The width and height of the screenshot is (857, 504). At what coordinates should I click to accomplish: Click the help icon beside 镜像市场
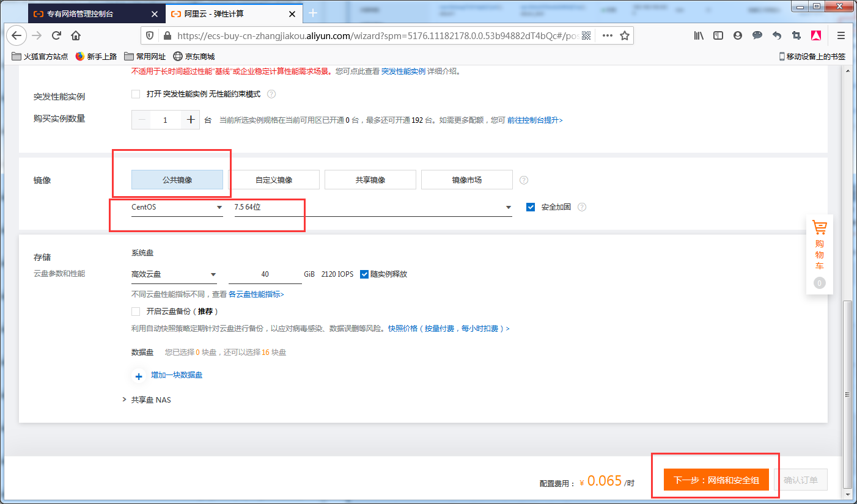tap(523, 179)
